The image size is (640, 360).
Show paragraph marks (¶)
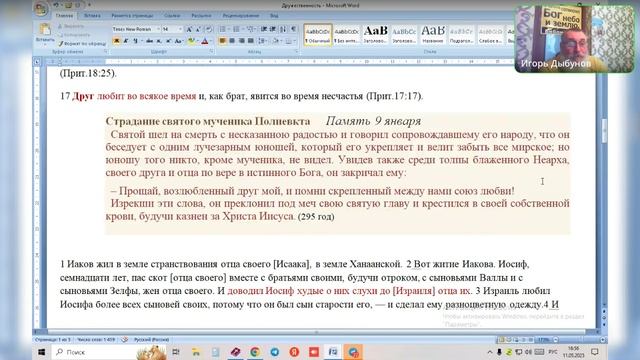[x=293, y=29]
